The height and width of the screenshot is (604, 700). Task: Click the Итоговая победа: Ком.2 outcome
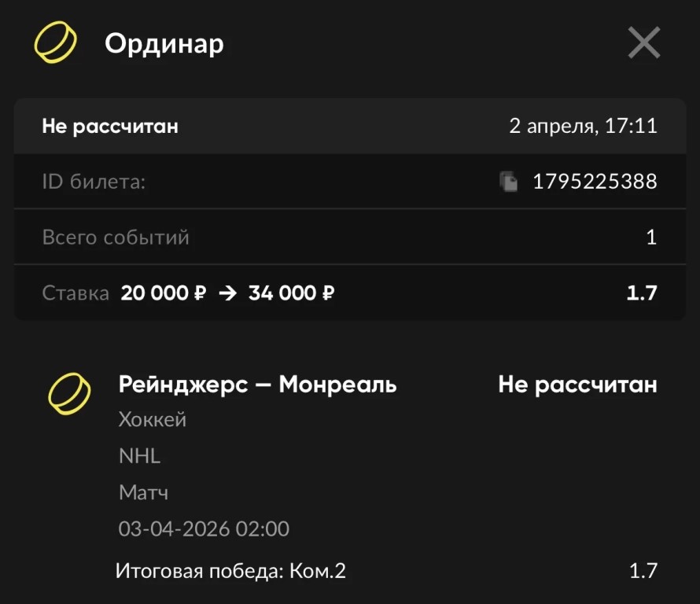pyautogui.click(x=230, y=570)
